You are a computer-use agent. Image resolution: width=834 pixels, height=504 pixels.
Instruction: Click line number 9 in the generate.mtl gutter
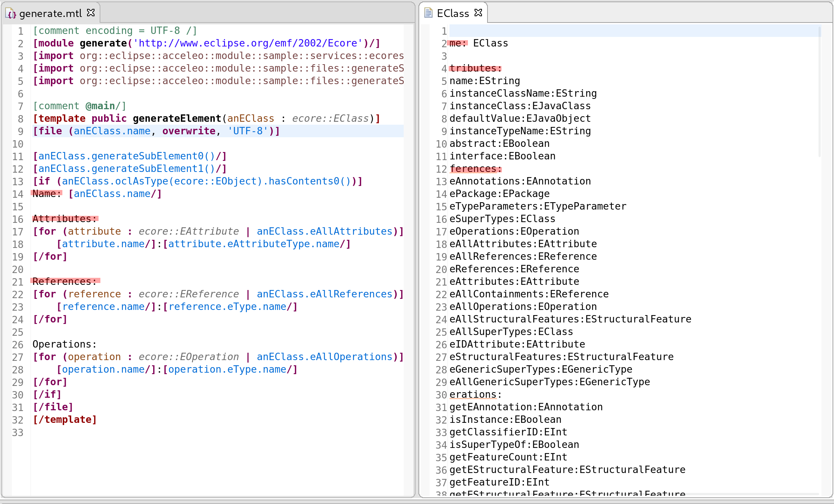tap(18, 131)
